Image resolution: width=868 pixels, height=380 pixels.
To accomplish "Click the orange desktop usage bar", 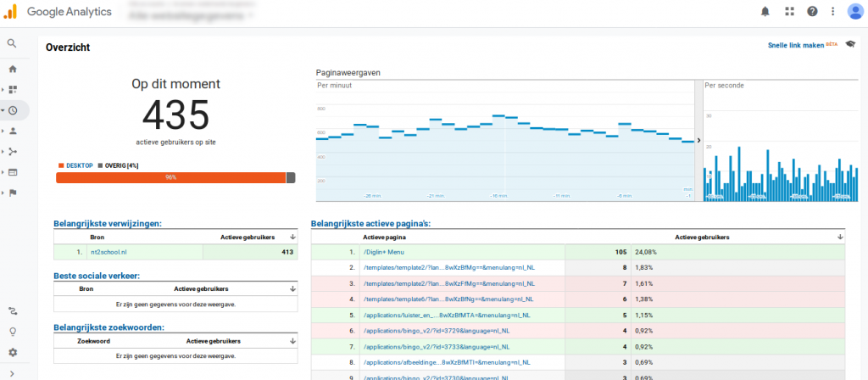I will (170, 177).
